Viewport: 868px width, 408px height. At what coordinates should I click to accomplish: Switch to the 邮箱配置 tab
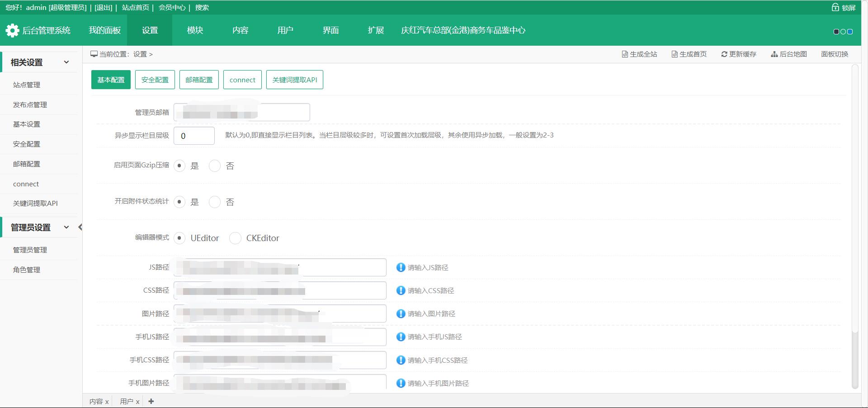[x=199, y=80]
